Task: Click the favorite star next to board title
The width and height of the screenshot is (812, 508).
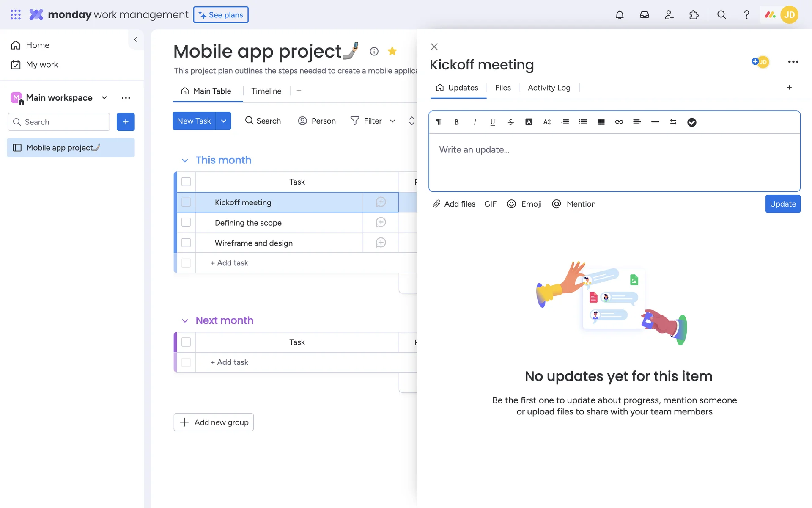Action: pos(392,51)
